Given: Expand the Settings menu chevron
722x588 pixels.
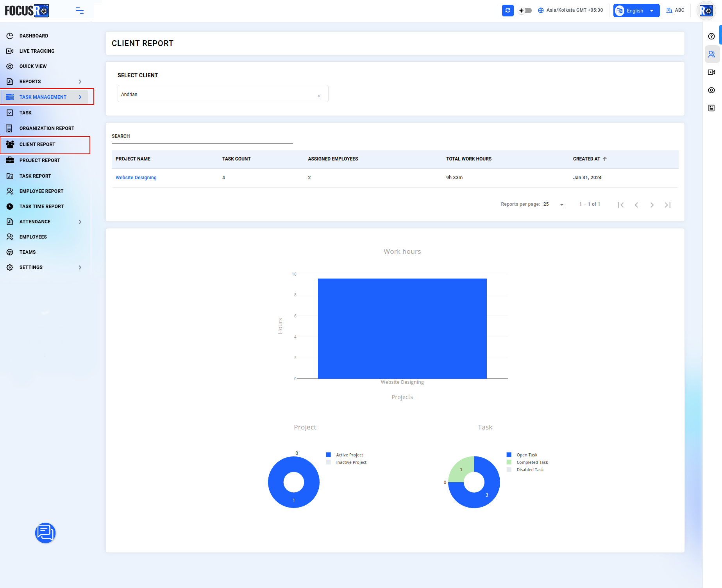Looking at the screenshot, I should pos(80,267).
